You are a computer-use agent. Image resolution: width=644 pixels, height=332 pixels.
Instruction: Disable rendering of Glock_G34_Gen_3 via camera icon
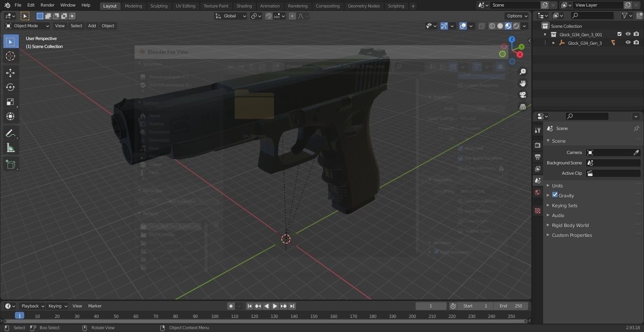[x=636, y=43]
